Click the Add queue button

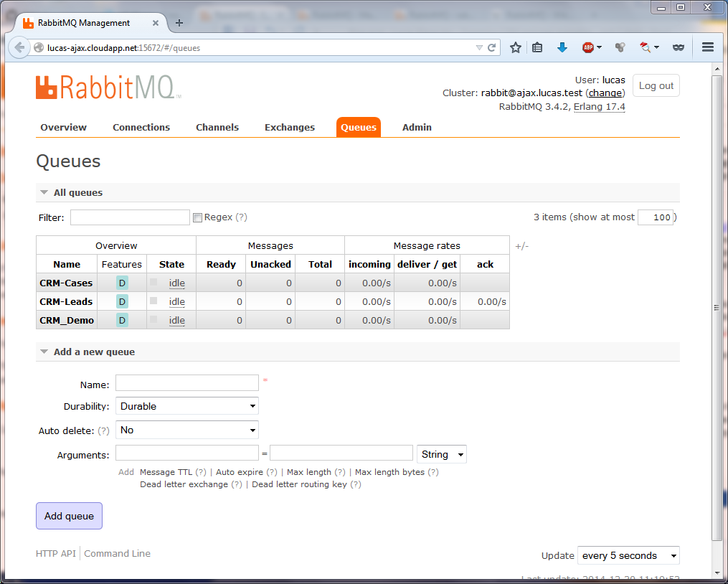coord(69,516)
